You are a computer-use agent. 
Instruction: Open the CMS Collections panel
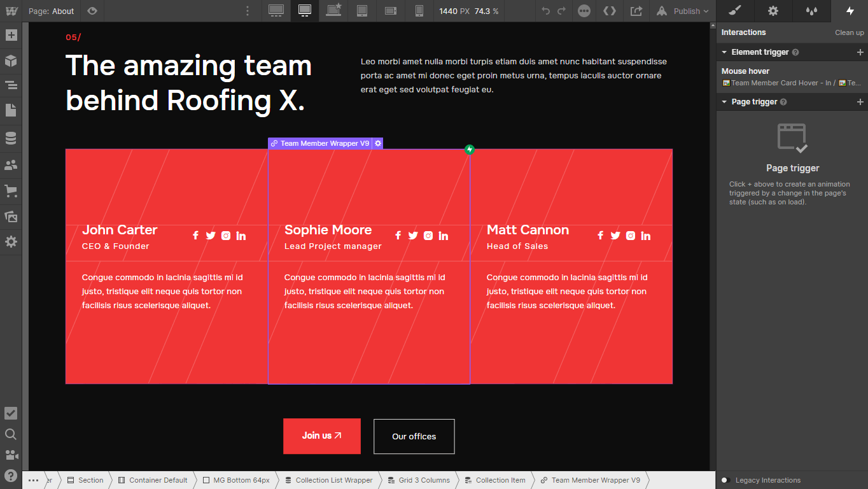[10, 138]
